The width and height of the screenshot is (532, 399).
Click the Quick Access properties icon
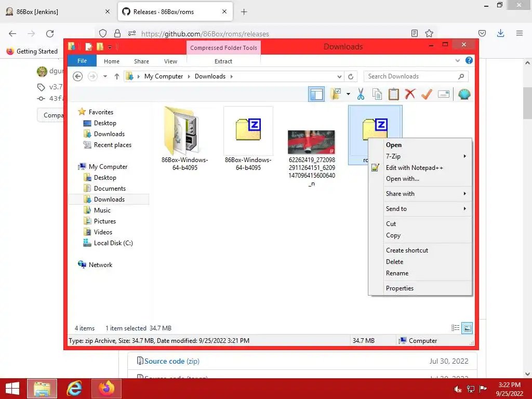coord(88,46)
